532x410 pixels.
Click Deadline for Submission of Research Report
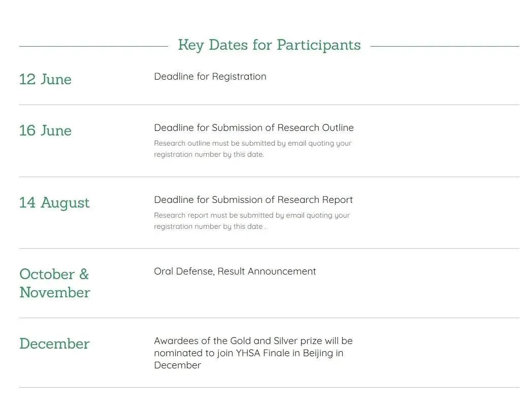[x=253, y=200]
